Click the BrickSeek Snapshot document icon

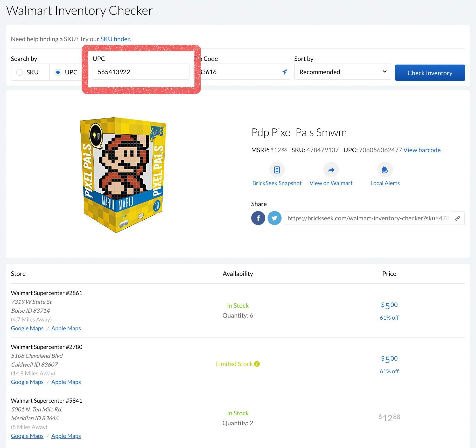coord(277,170)
